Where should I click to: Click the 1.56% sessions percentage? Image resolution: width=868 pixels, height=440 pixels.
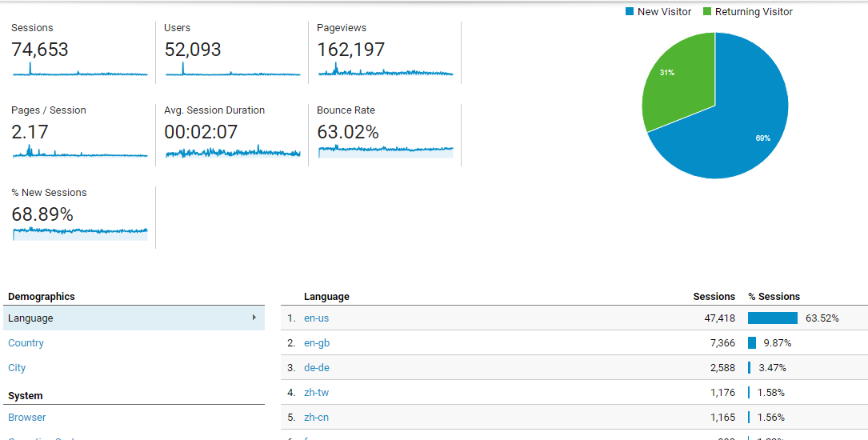tap(771, 418)
